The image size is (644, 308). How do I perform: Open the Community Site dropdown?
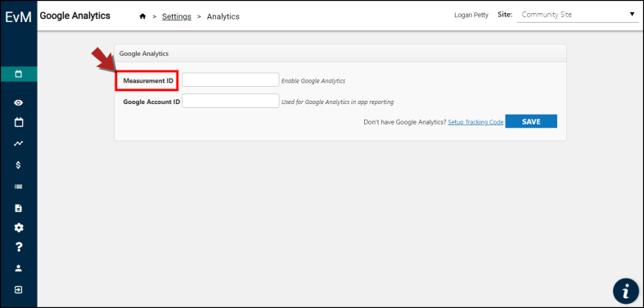578,15
